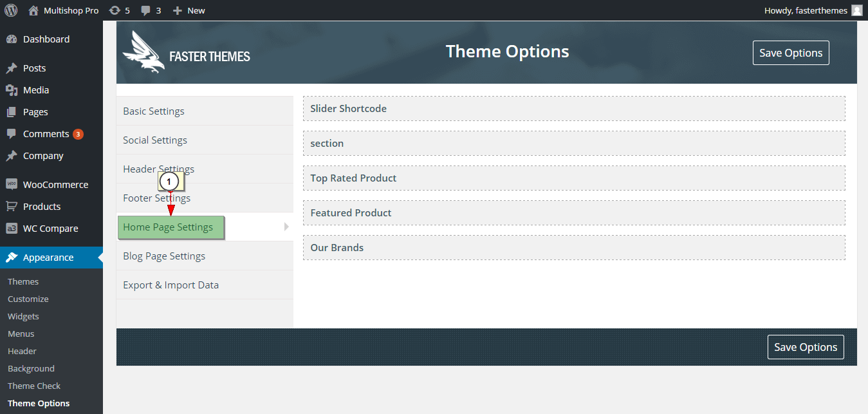Open the Customize submenu link

[x=28, y=299]
